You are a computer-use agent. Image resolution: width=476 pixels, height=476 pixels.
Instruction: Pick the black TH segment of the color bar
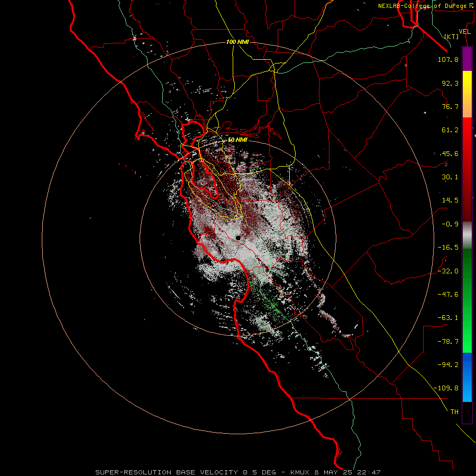pyautogui.click(x=467, y=412)
